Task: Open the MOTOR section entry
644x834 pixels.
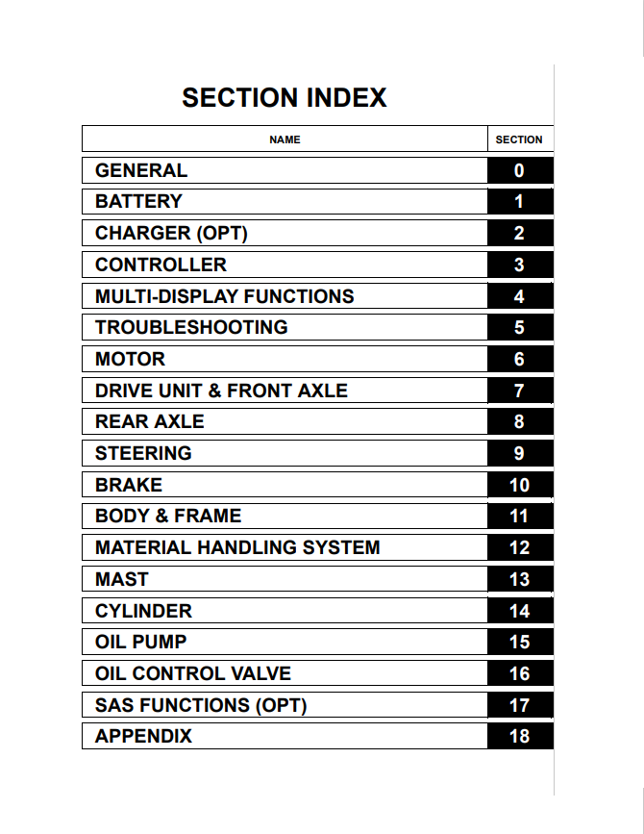Action: click(130, 360)
